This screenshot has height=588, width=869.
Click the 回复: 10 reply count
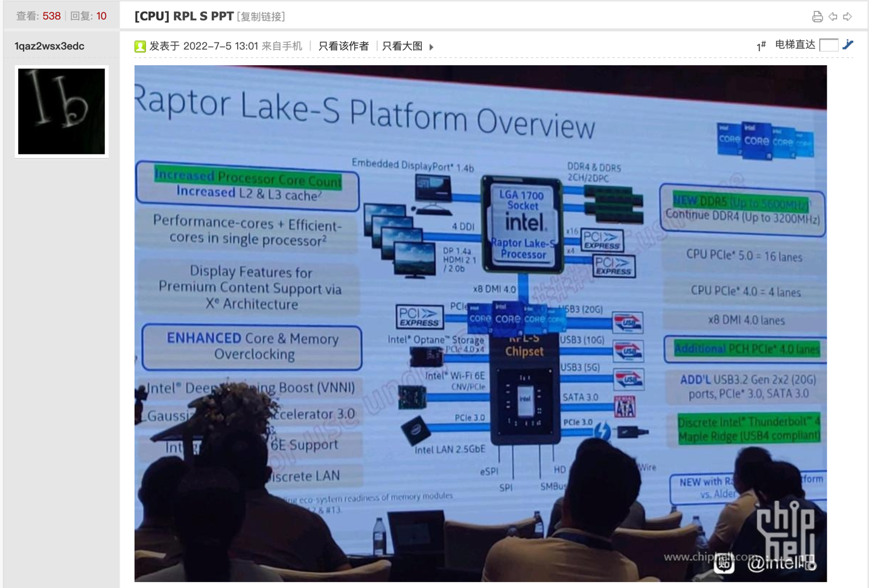click(x=89, y=16)
